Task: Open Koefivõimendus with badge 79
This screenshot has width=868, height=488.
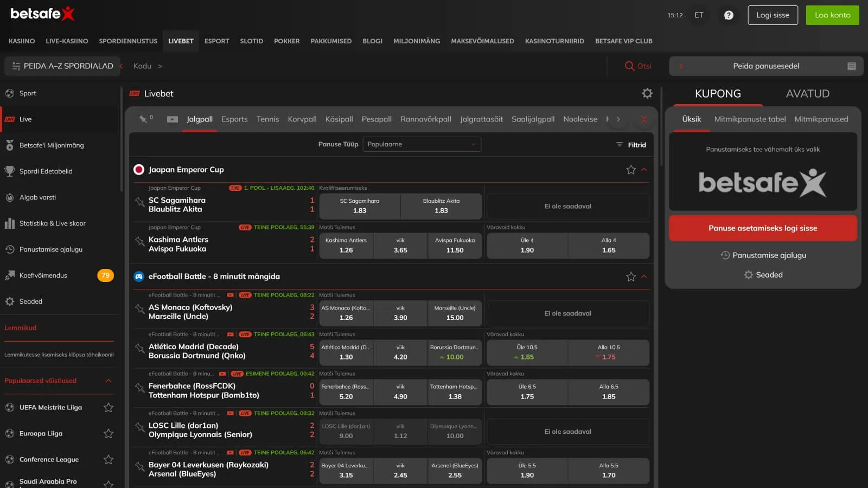Action: tap(59, 275)
